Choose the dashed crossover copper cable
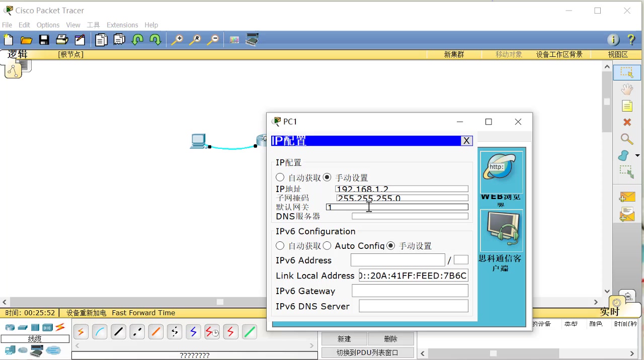Viewport: 644px width, 360px height. click(x=137, y=332)
